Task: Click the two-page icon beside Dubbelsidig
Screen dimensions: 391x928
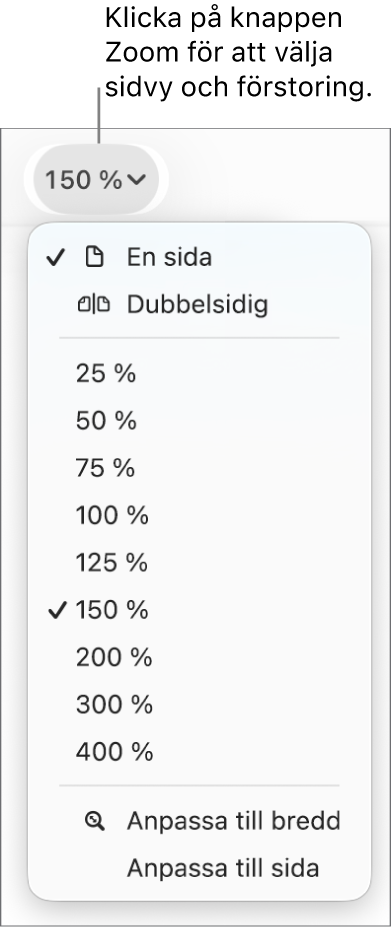Action: pyautogui.click(x=94, y=305)
